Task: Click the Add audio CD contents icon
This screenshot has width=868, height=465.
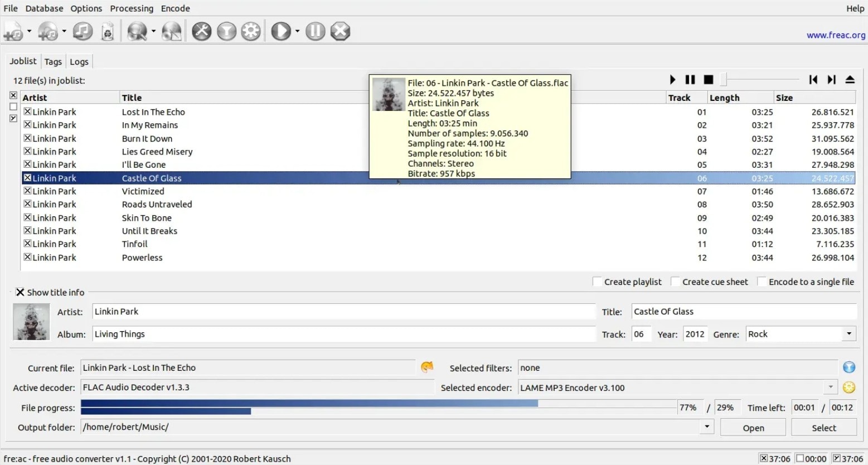Action: (x=48, y=31)
